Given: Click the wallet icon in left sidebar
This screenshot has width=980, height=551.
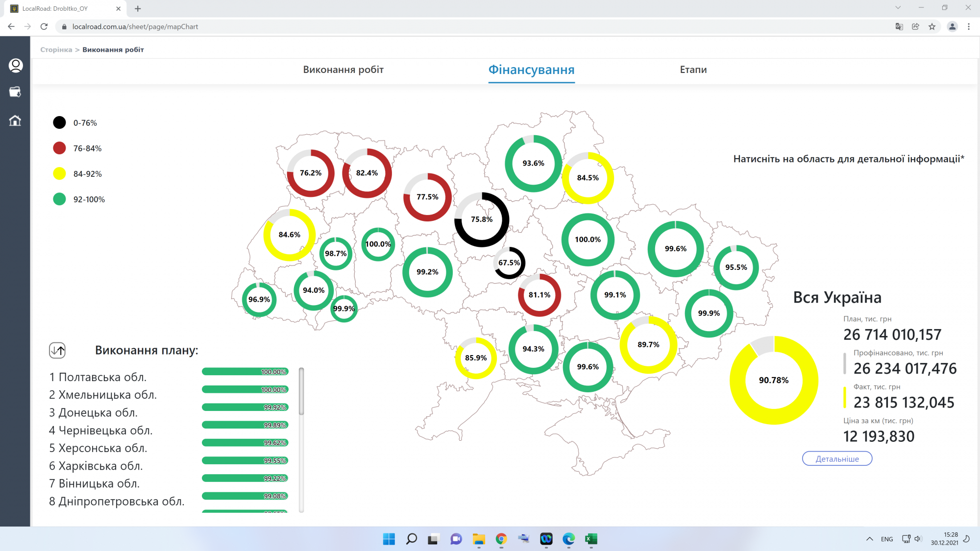Looking at the screenshot, I should coord(15,92).
